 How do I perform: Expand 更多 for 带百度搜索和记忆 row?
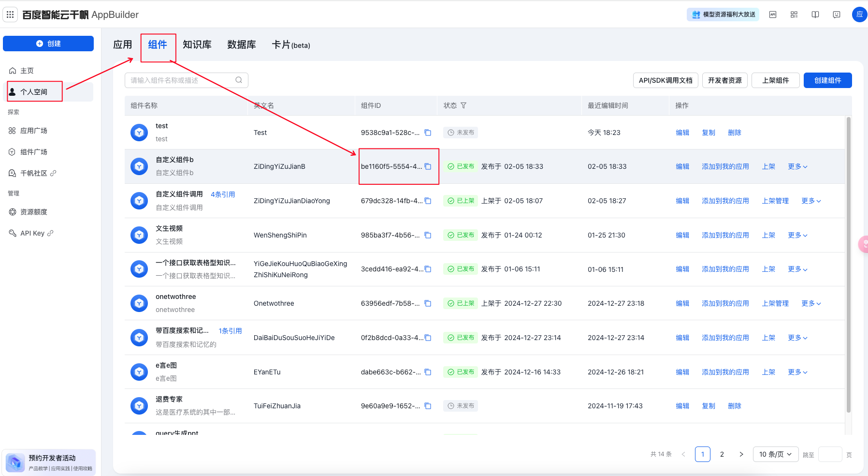click(797, 338)
